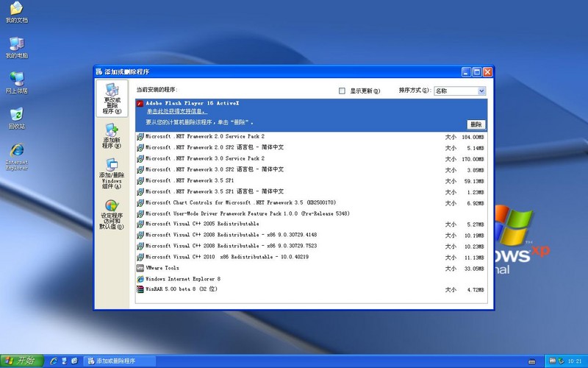Click the keyboard language bar icon in taskbar
This screenshot has width=588, height=368.
pyautogui.click(x=531, y=361)
